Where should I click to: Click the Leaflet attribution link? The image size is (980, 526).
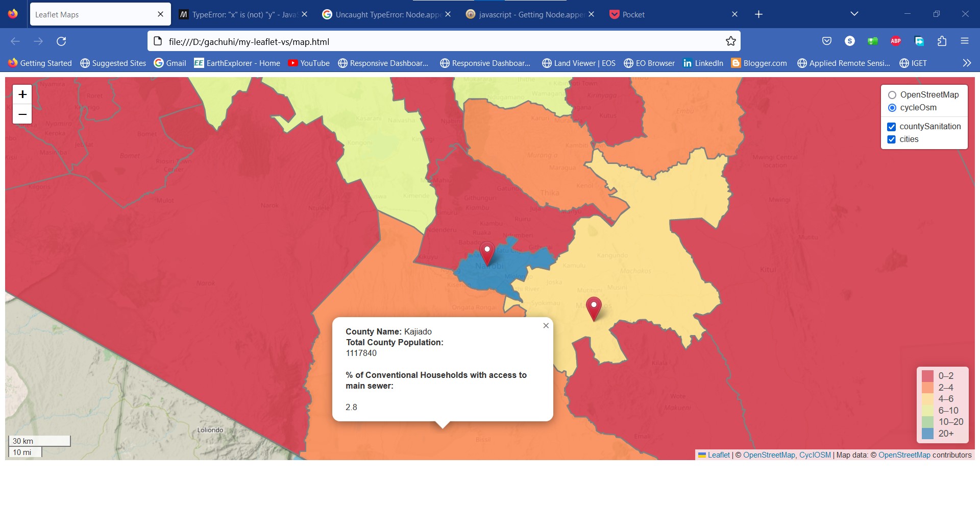pyautogui.click(x=718, y=455)
